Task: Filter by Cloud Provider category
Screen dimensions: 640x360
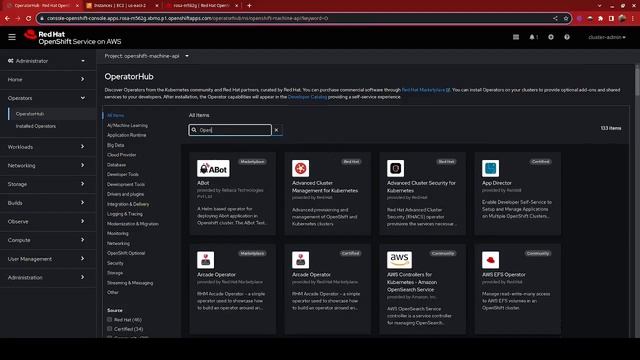Action: point(122,155)
